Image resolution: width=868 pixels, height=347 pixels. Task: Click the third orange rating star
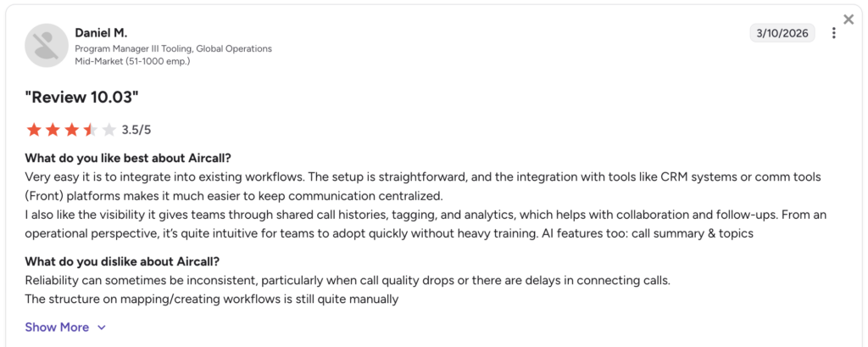point(71,131)
